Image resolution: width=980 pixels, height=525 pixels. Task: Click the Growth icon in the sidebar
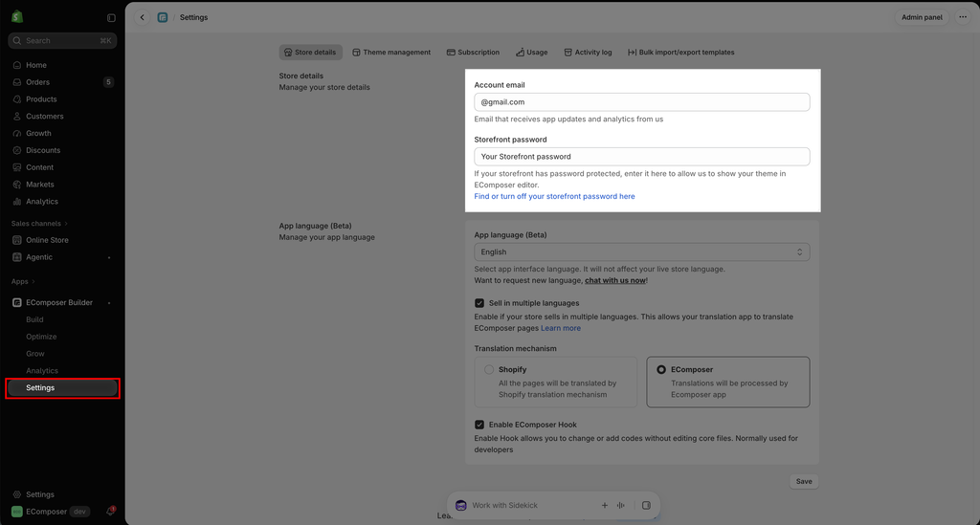point(17,133)
